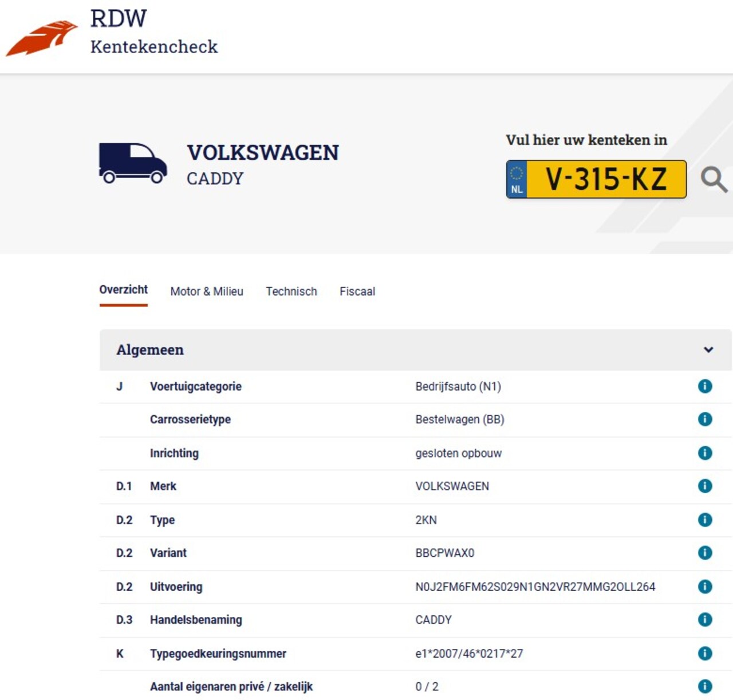Click the VOLKSWAGEN heading text
The width and height of the screenshot is (733, 700).
coord(263,152)
